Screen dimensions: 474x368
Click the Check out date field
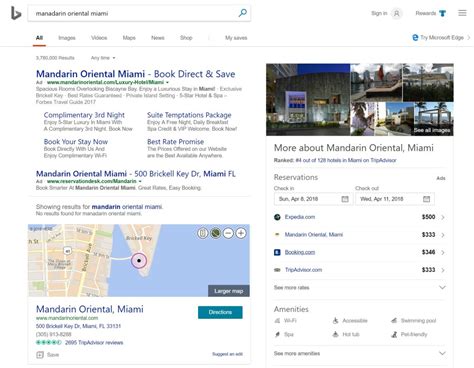click(395, 199)
